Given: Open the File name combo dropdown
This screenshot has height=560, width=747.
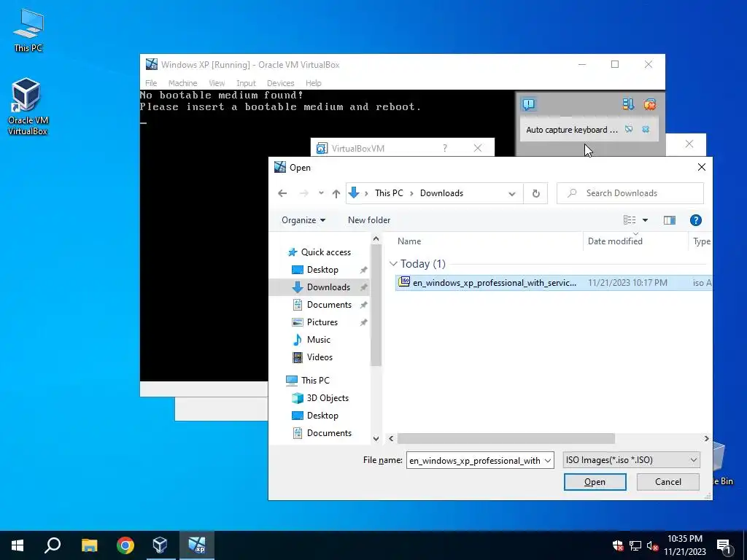Looking at the screenshot, I should click(548, 461).
